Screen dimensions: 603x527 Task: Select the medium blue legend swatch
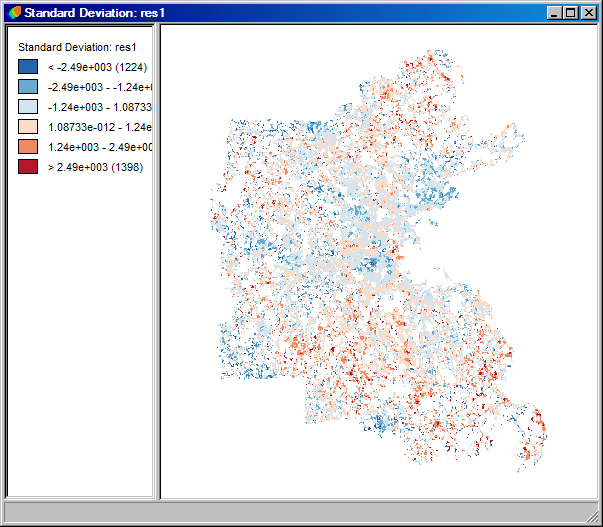coord(28,87)
